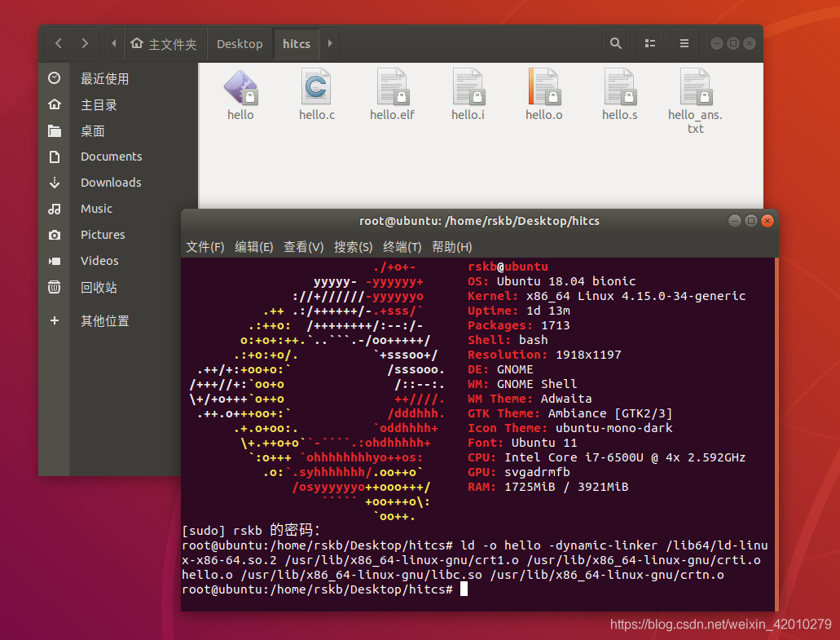Open terminal 编辑(E) menu
This screenshot has width=840, height=640.
point(254,247)
